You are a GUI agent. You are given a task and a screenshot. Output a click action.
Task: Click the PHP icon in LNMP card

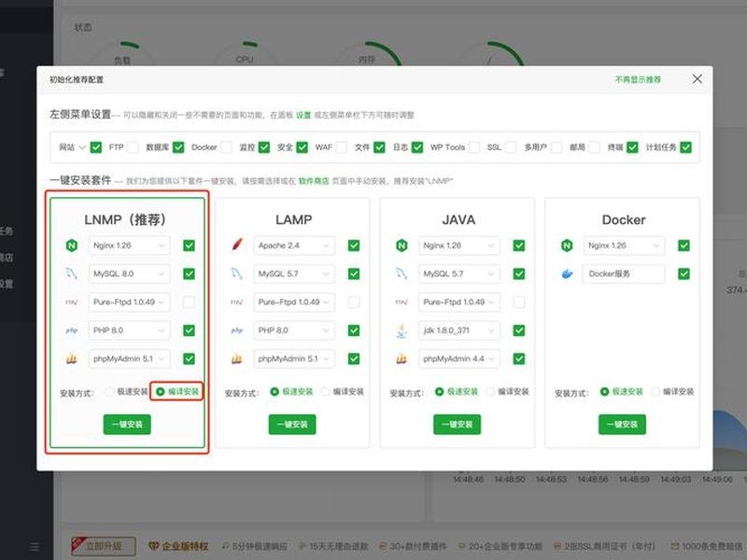[x=72, y=330]
